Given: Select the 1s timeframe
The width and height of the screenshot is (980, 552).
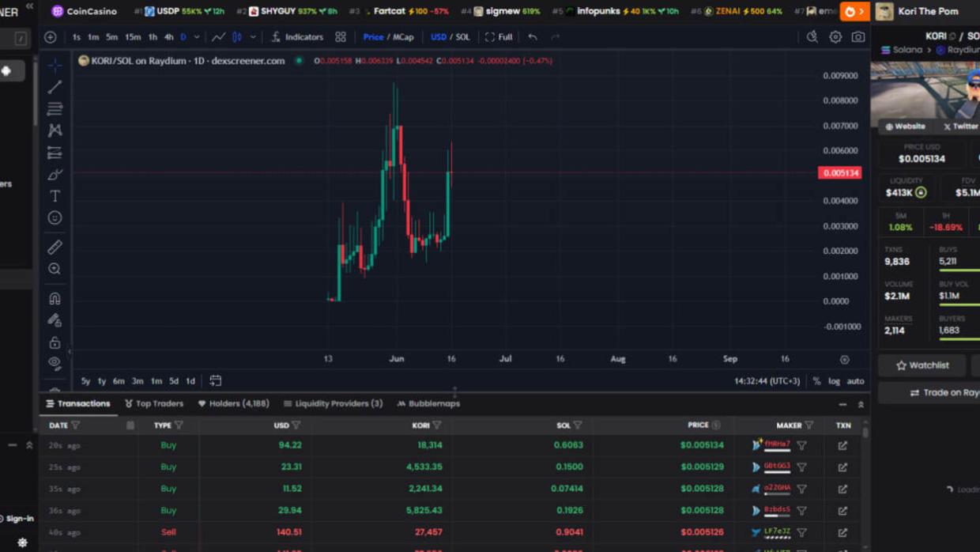Looking at the screenshot, I should (77, 37).
